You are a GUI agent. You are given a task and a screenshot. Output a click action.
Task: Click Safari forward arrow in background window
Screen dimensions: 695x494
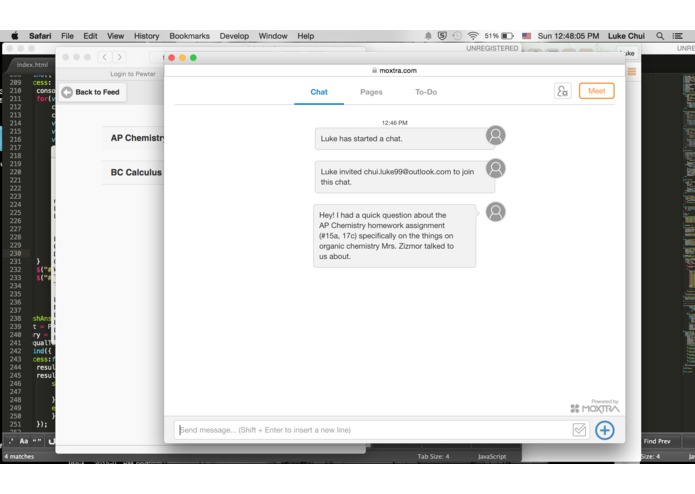pos(119,57)
